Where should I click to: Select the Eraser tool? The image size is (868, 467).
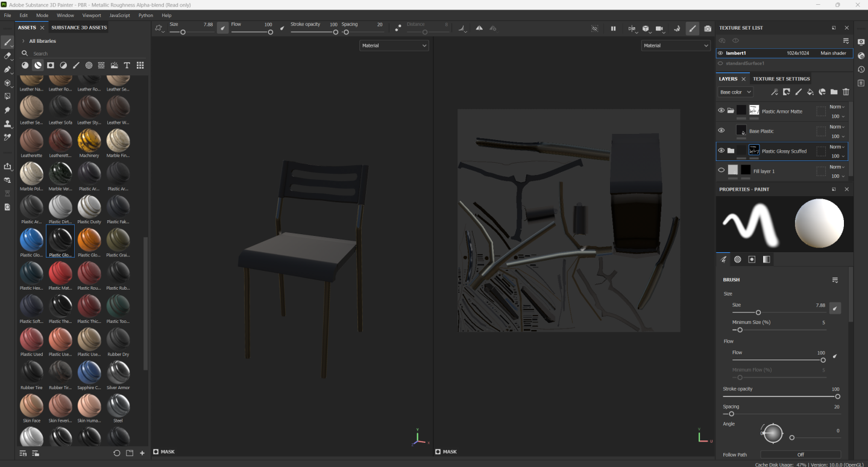tap(7, 56)
